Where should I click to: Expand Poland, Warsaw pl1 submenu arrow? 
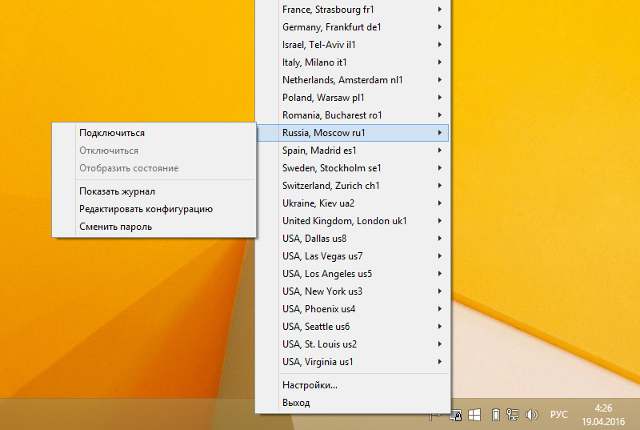click(440, 98)
